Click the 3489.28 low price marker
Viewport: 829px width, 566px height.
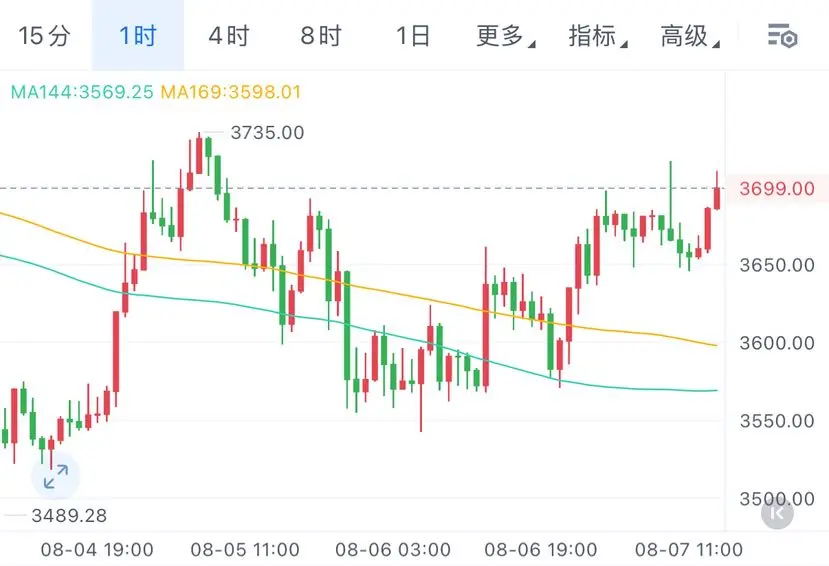coord(69,515)
